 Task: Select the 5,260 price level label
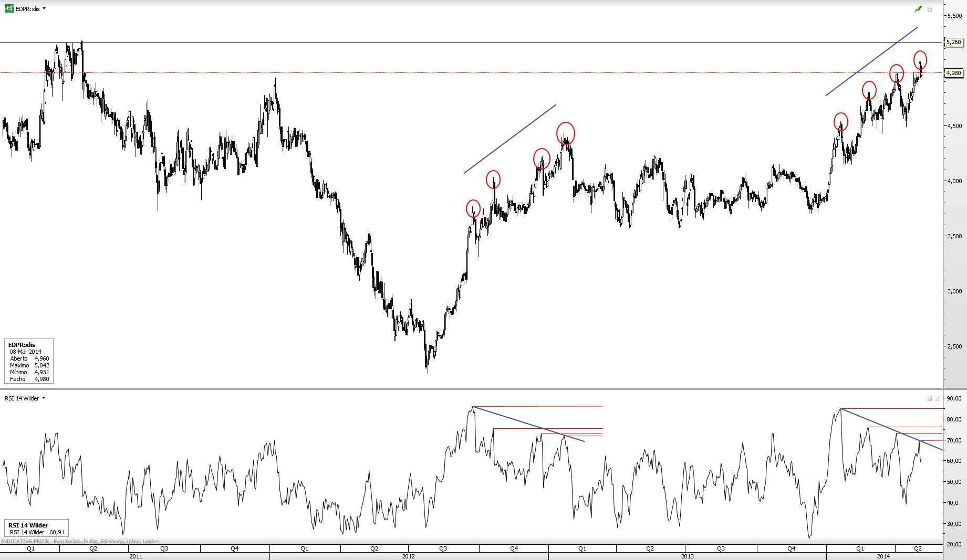[x=954, y=42]
